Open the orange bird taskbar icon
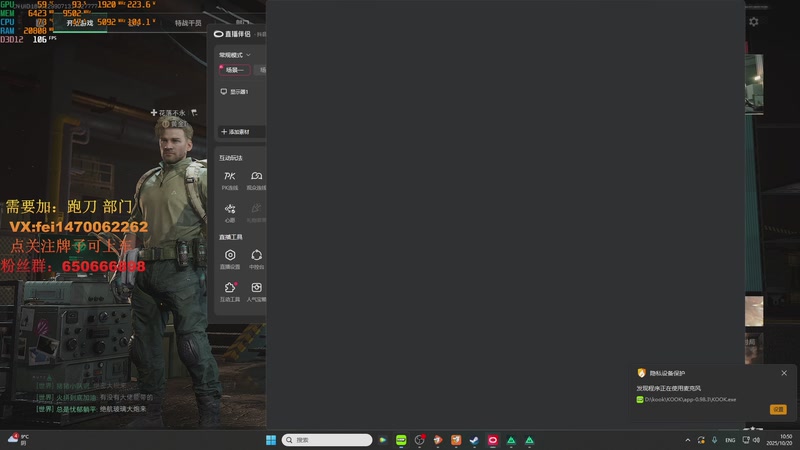The height and width of the screenshot is (450, 800). pos(438,440)
